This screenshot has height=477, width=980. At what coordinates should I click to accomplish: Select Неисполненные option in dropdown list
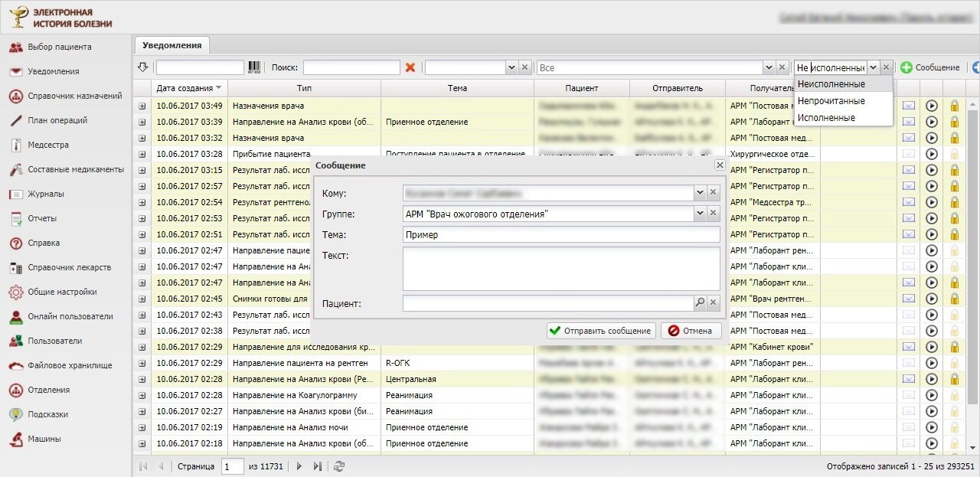click(843, 84)
